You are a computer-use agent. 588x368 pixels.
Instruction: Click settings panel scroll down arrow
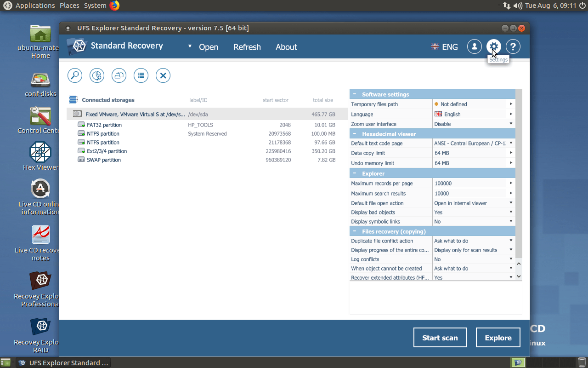pos(519,276)
